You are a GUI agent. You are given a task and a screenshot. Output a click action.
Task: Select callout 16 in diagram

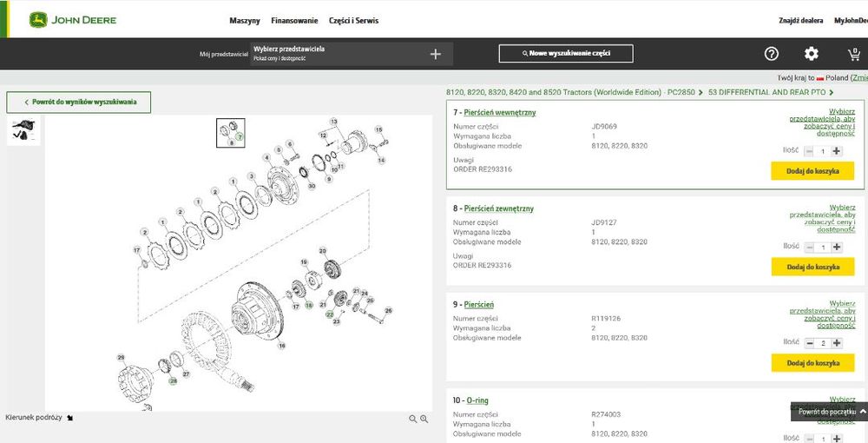(x=282, y=346)
